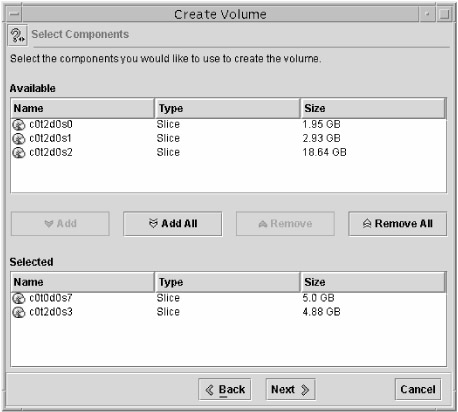Open the window menu in title bar

(14, 14)
